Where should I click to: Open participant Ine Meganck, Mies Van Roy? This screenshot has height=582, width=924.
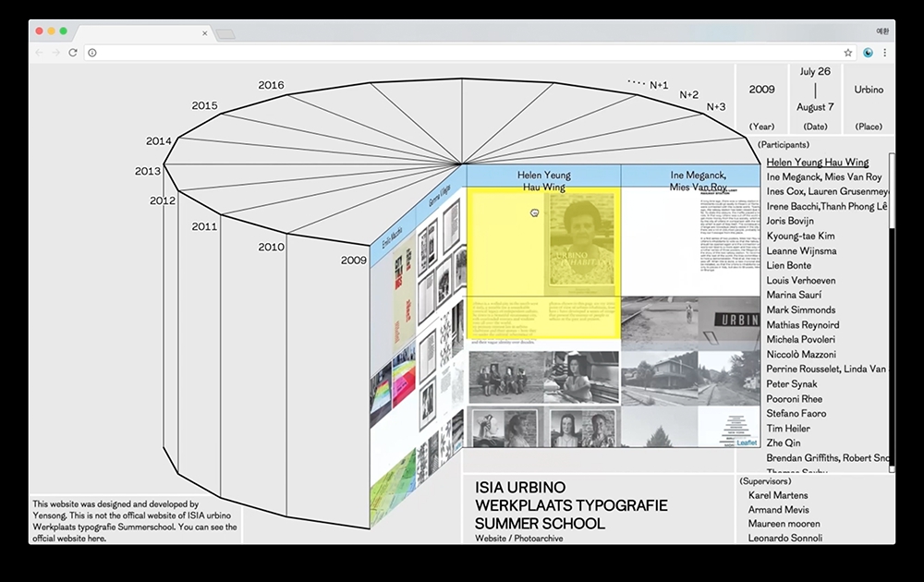(x=824, y=176)
